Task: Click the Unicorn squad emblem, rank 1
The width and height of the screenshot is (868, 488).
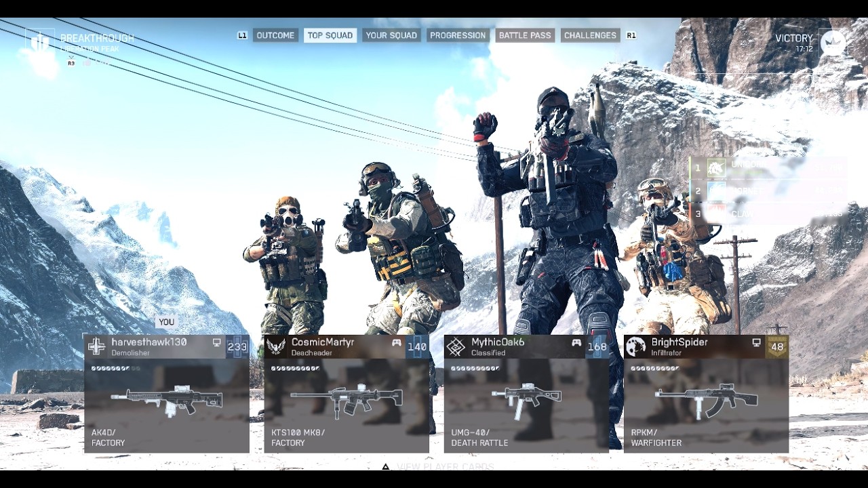Action: click(717, 167)
